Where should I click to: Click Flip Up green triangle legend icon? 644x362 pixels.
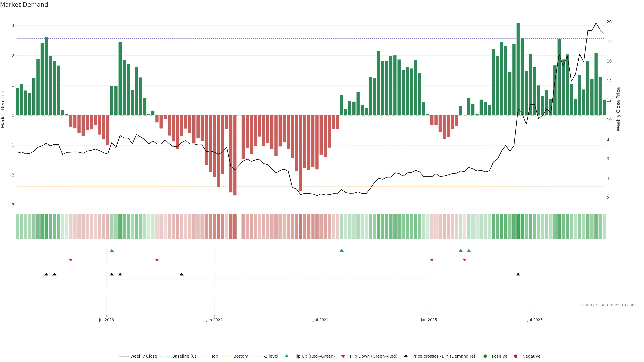pyautogui.click(x=286, y=356)
